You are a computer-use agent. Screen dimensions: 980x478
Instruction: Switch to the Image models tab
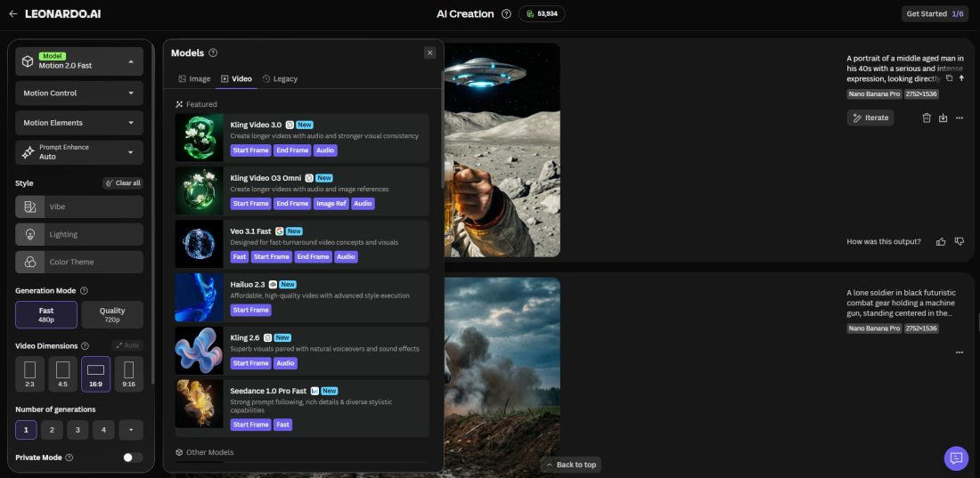[194, 79]
